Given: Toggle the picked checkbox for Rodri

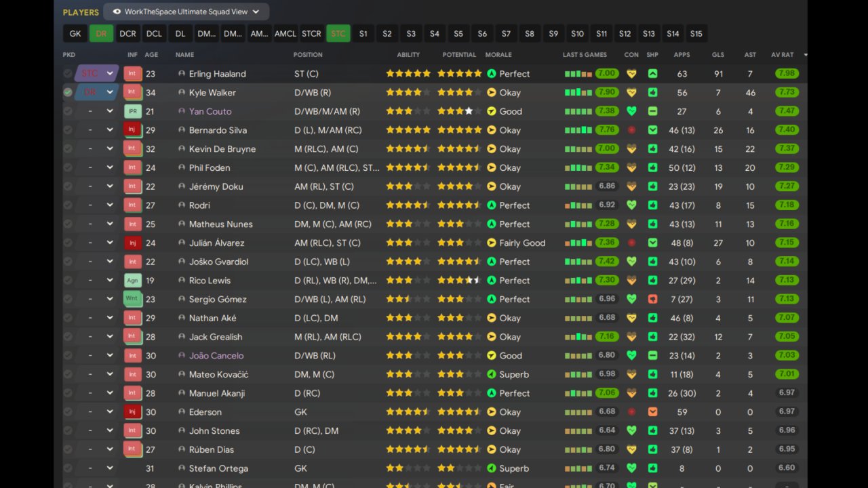Looking at the screenshot, I should pyautogui.click(x=68, y=205).
